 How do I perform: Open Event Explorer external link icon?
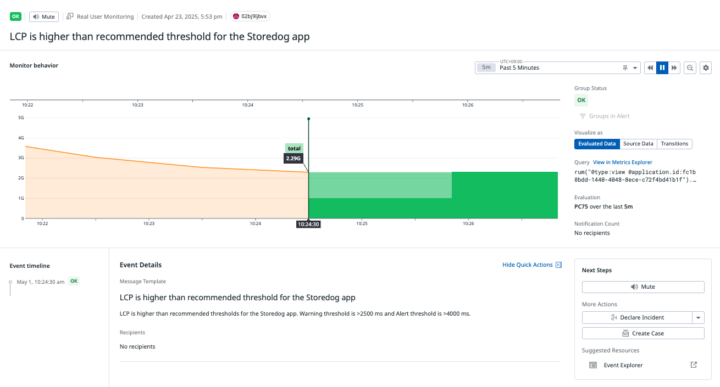[x=693, y=365]
